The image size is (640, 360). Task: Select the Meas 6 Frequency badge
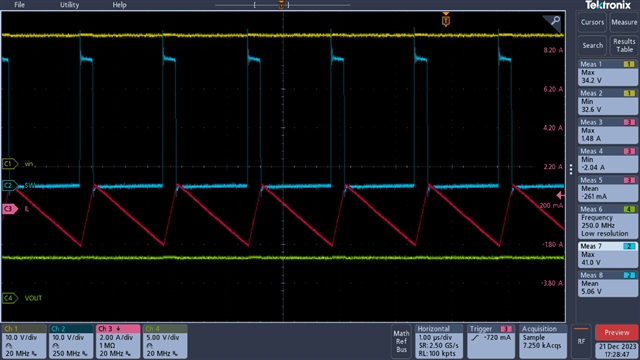[608, 222]
